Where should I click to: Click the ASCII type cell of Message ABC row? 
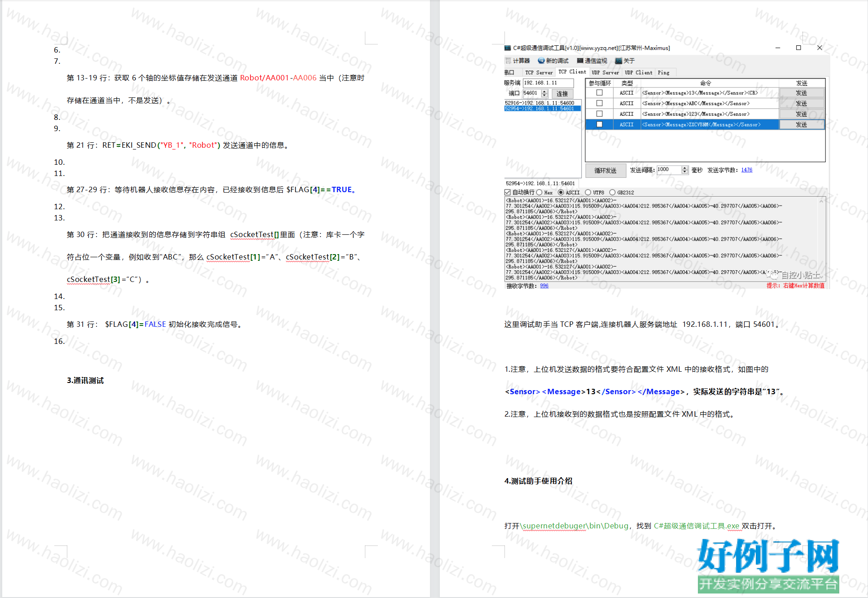[627, 103]
